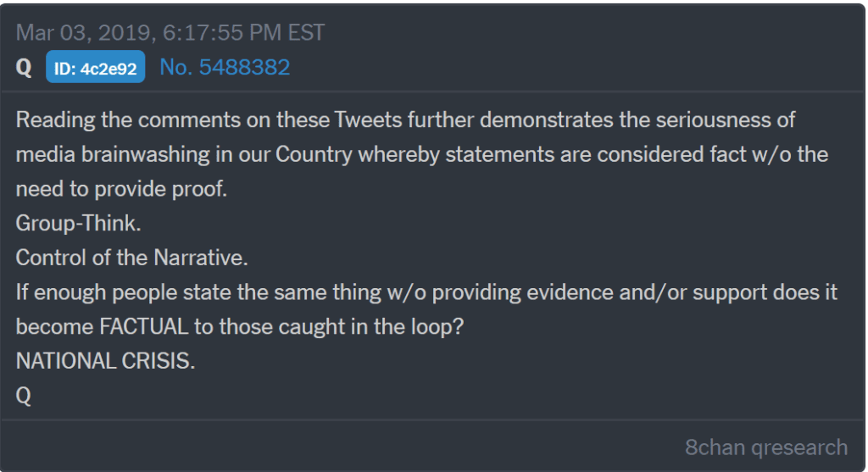Click the word Country in post
The image size is (868, 472).
pos(314,155)
